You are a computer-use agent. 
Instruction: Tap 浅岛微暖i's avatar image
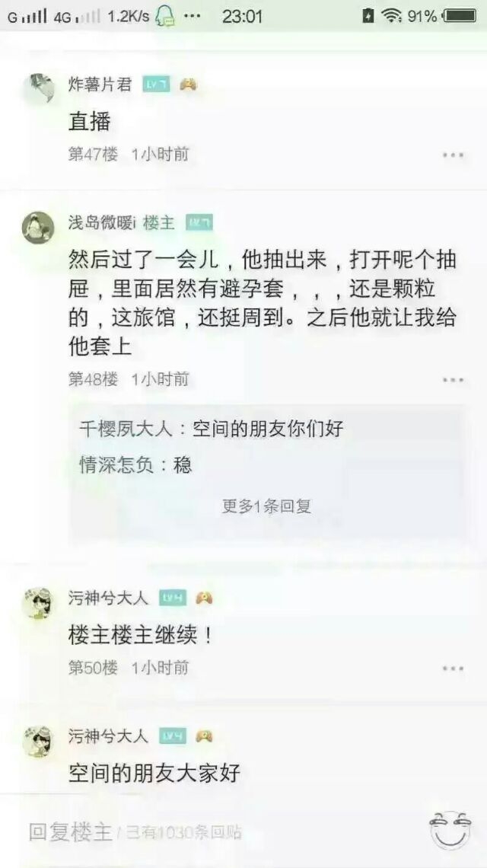point(38,228)
